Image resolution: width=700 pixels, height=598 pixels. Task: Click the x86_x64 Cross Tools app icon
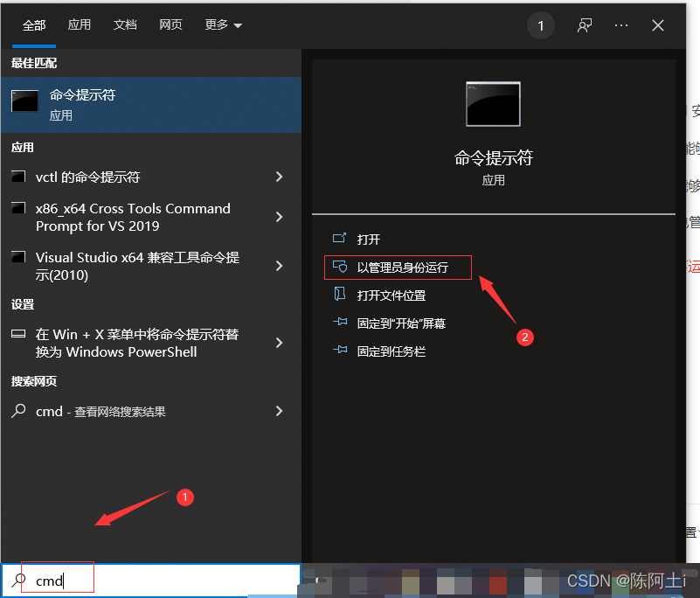[x=18, y=208]
